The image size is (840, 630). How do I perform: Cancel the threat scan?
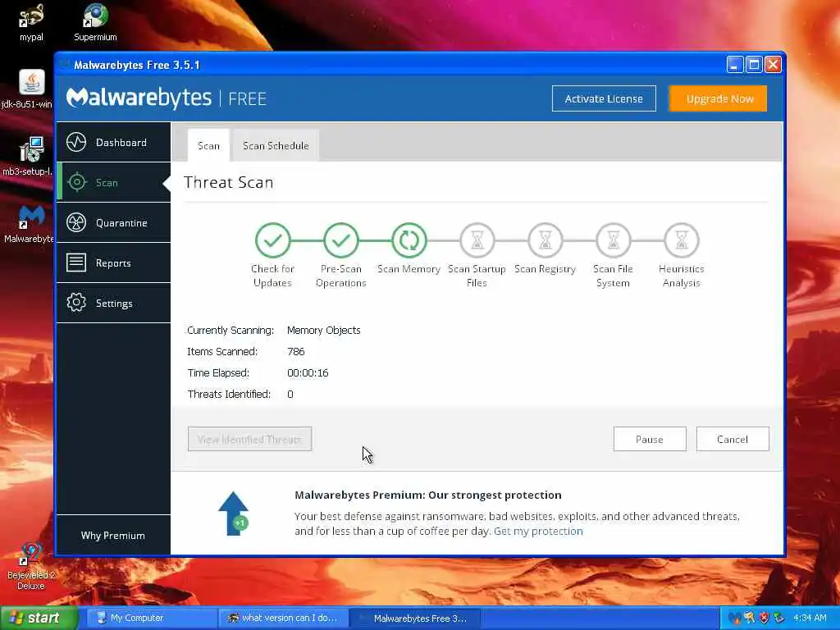click(733, 440)
